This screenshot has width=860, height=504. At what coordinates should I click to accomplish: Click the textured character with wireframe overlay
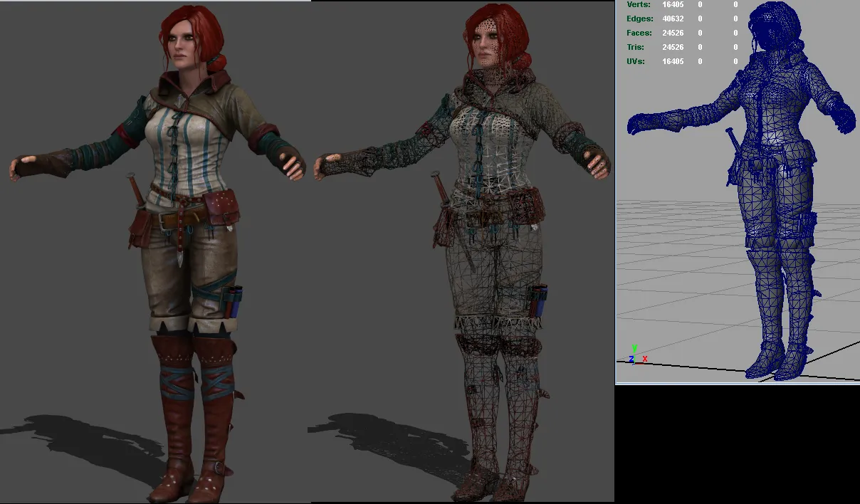point(463,253)
